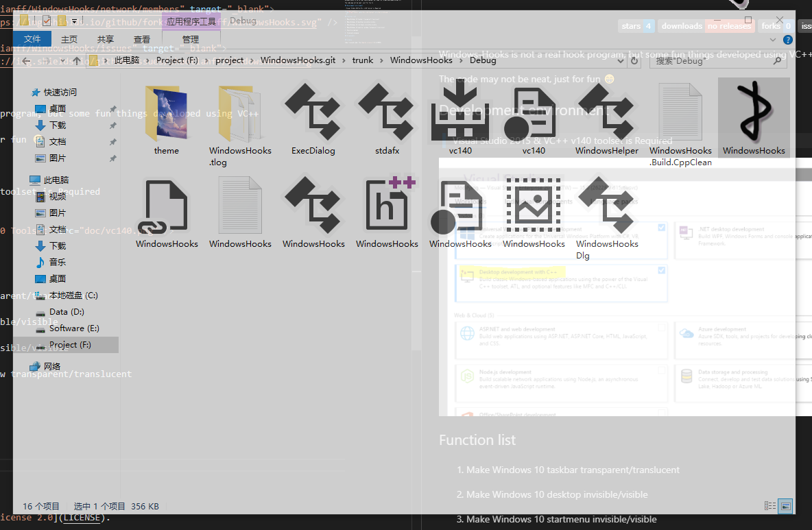Go back in Explorer navigation

point(27,61)
